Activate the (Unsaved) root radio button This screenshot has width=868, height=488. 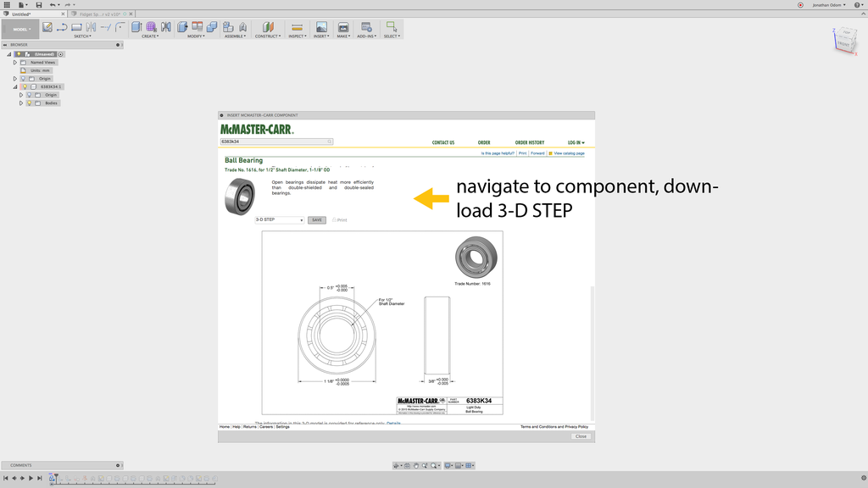[x=61, y=54]
